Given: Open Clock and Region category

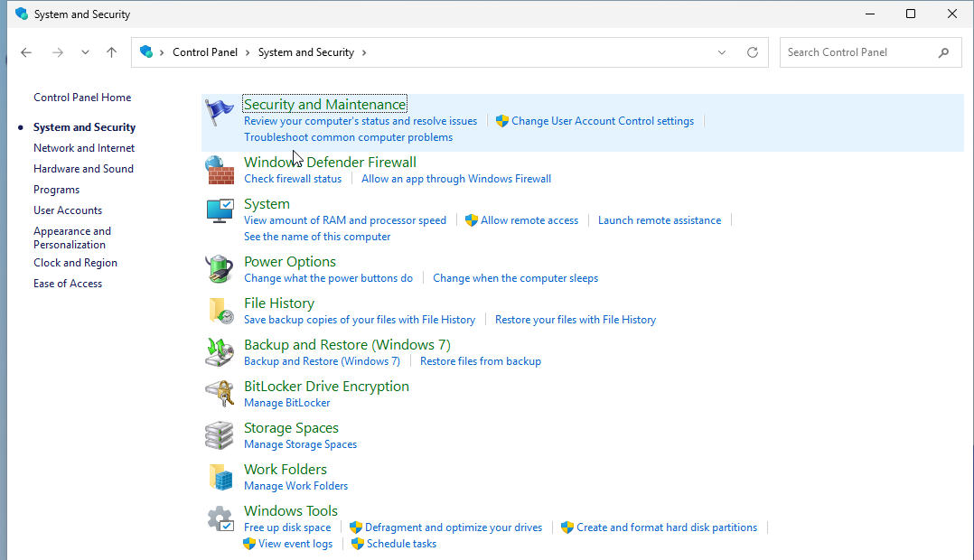Looking at the screenshot, I should pos(75,263).
